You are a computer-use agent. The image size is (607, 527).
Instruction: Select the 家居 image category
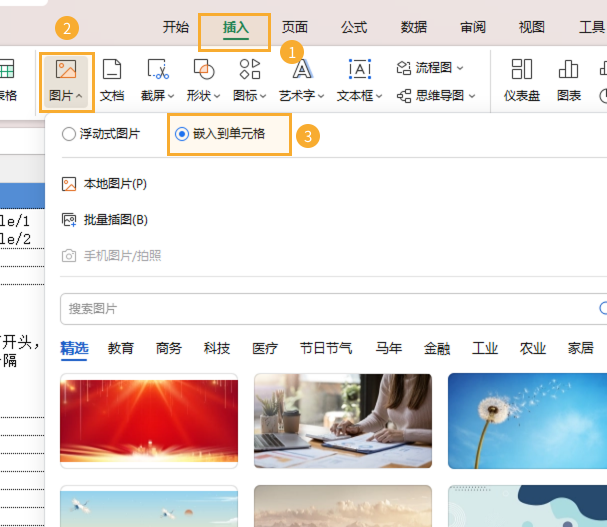tap(581, 348)
